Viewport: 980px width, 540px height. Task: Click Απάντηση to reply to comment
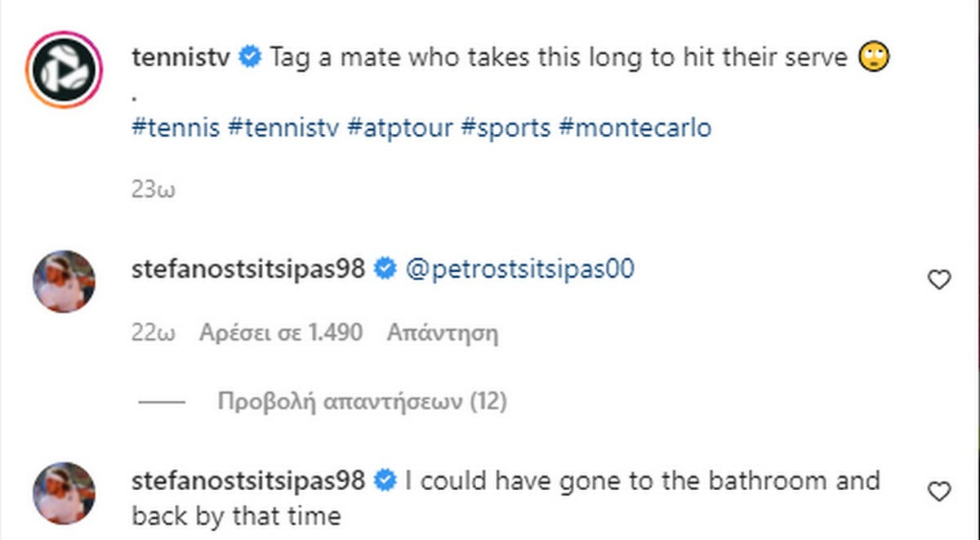(442, 333)
